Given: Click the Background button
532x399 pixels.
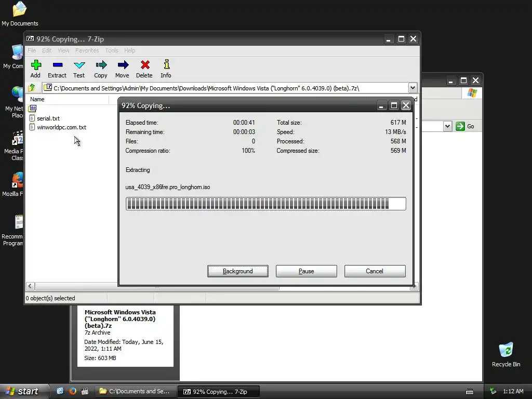Looking at the screenshot, I should [238, 271].
